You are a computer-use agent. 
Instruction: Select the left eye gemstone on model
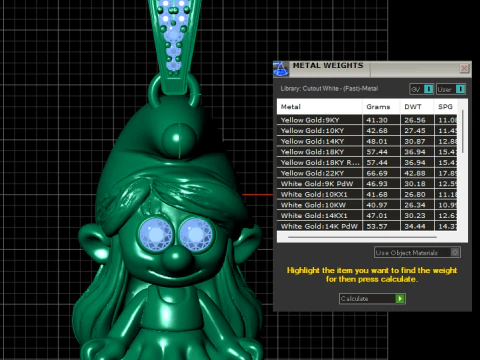tap(156, 234)
